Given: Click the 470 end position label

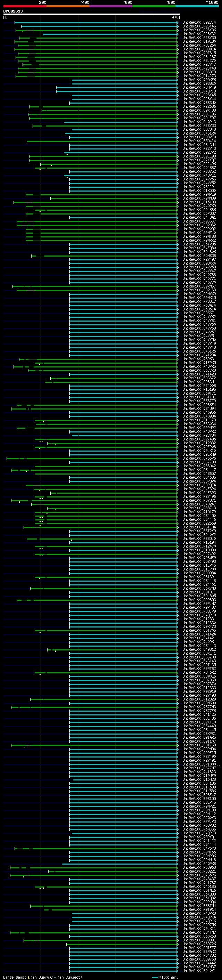Looking at the screenshot, I should pyautogui.click(x=175, y=17).
